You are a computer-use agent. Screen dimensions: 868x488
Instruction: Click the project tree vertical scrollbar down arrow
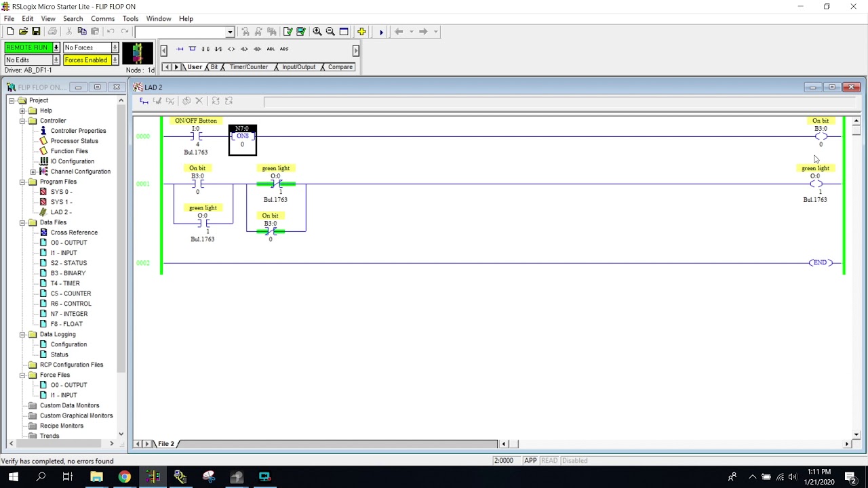tap(121, 434)
